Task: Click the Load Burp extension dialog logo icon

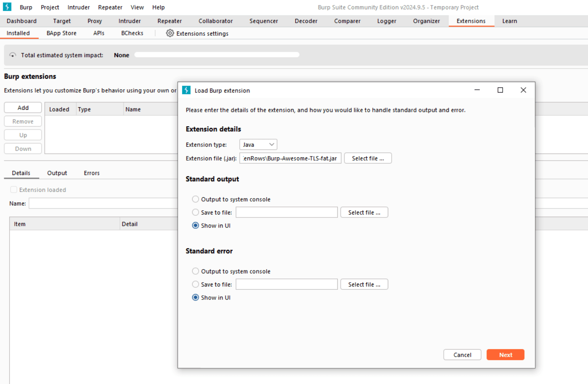Action: (186, 90)
